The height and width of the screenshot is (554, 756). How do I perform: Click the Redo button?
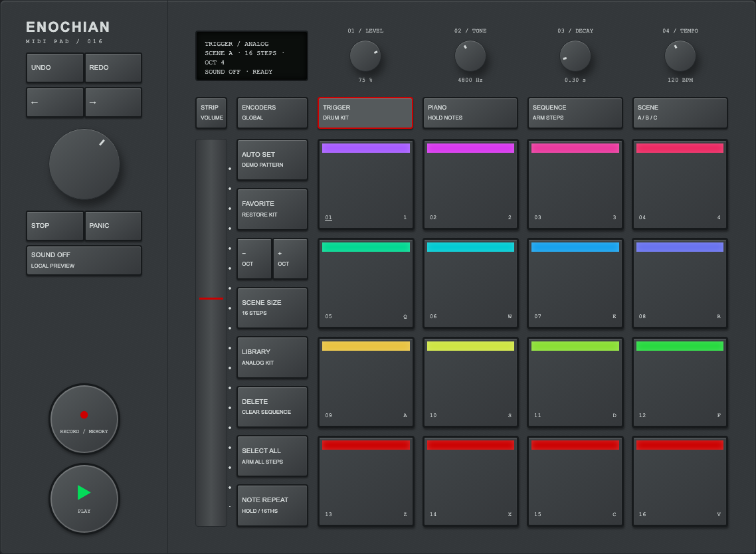tap(114, 68)
